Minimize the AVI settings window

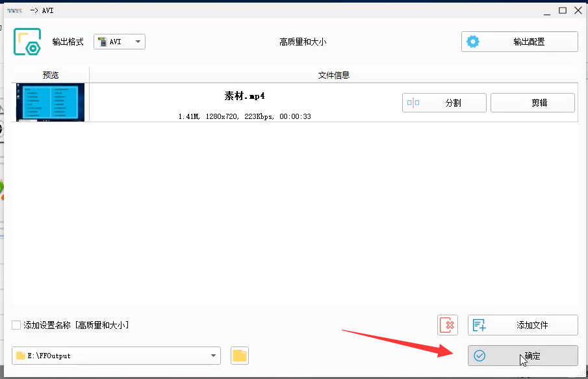coord(547,10)
